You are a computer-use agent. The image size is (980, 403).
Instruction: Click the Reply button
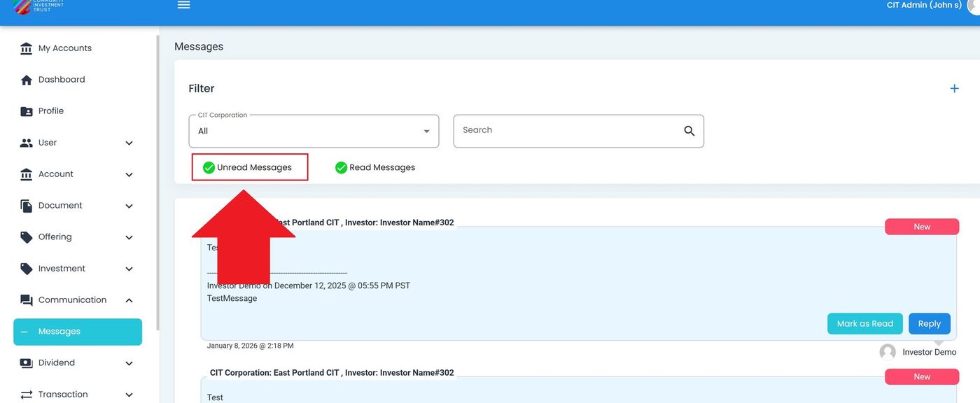click(x=929, y=324)
